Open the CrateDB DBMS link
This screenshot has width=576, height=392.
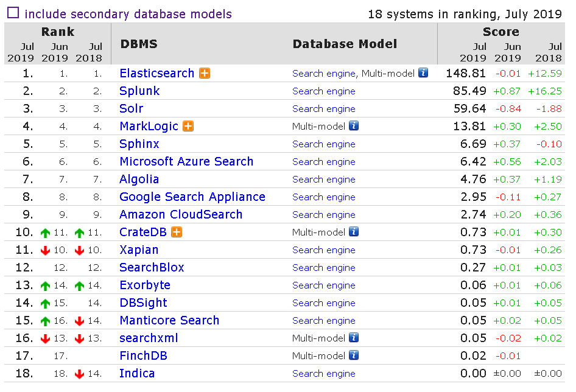(143, 232)
